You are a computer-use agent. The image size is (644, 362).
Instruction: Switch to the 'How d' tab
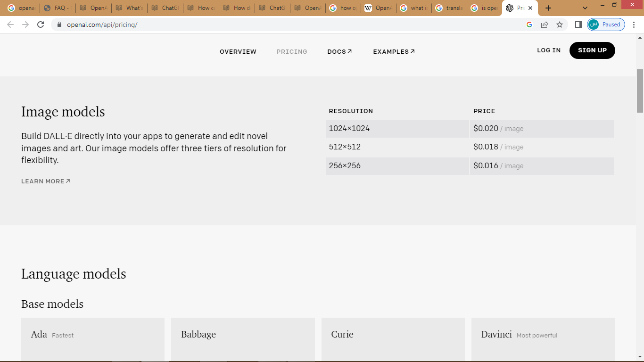(237, 8)
